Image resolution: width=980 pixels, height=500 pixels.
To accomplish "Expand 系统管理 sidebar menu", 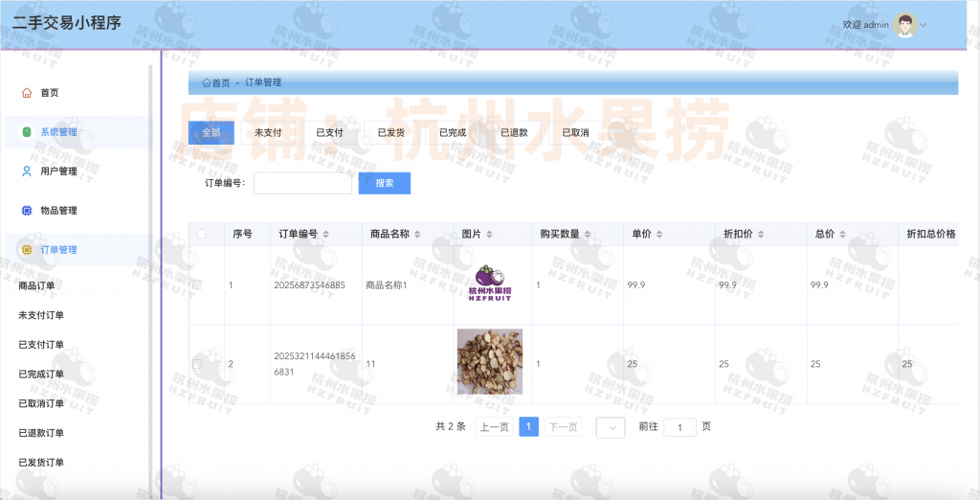I will coord(78,132).
